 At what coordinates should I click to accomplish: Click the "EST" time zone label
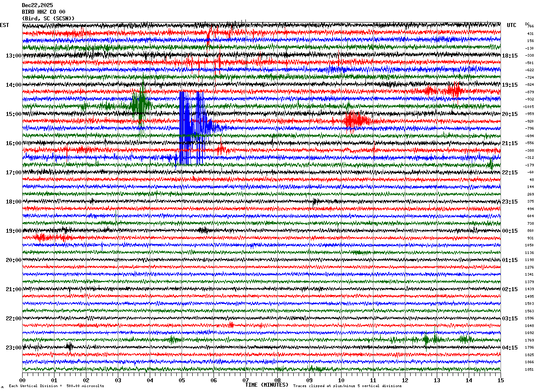[4, 25]
